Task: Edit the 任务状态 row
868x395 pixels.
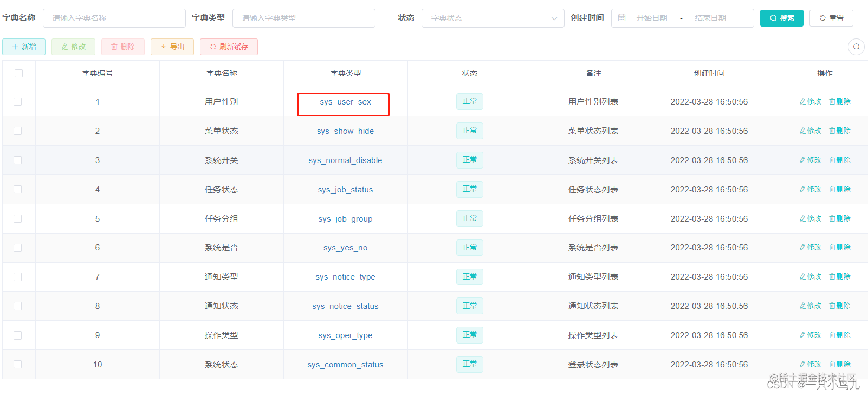Action: click(811, 189)
